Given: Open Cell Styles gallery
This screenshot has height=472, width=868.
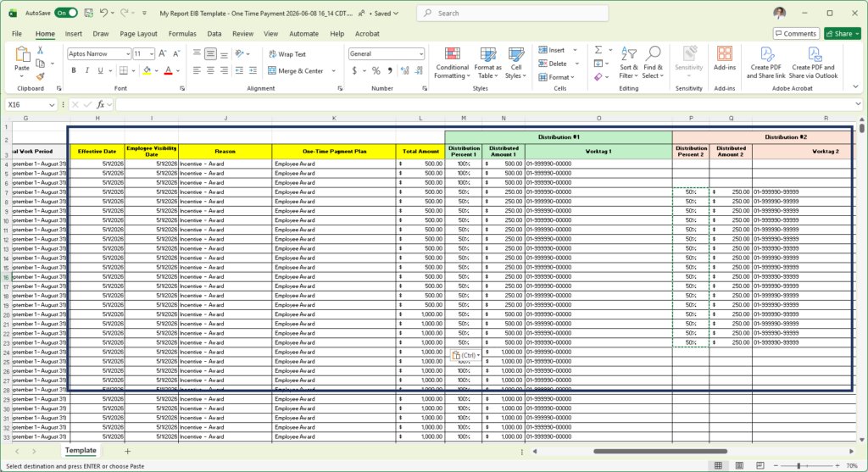Looking at the screenshot, I should [x=516, y=63].
